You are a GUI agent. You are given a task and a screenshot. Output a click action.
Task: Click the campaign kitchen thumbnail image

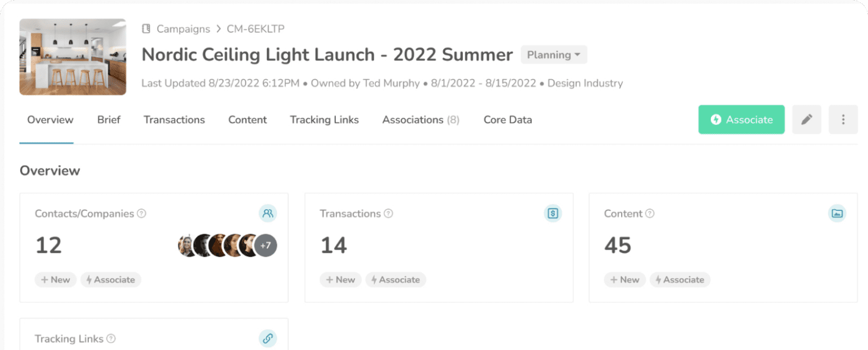[x=73, y=57]
